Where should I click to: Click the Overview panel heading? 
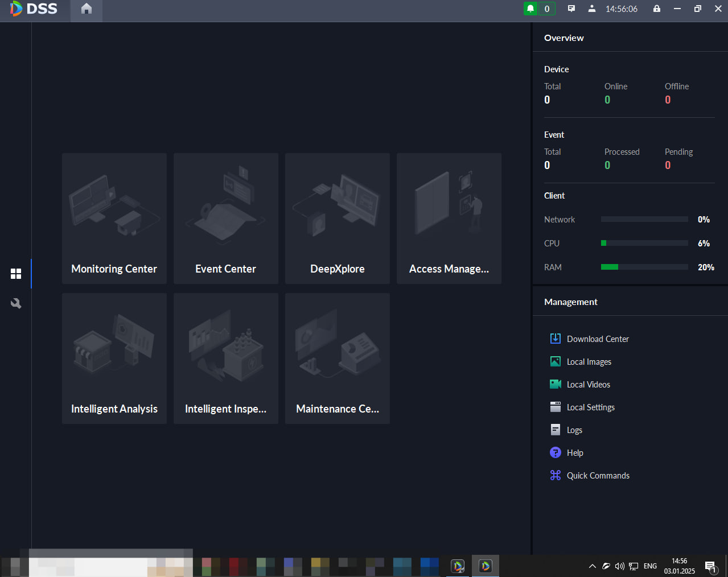coord(564,38)
